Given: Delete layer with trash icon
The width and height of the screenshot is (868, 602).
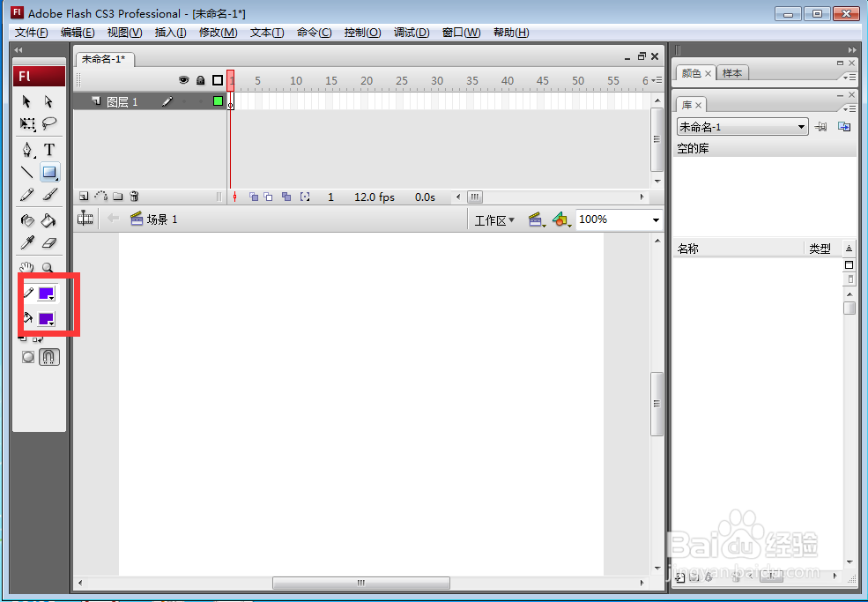Looking at the screenshot, I should (x=134, y=196).
